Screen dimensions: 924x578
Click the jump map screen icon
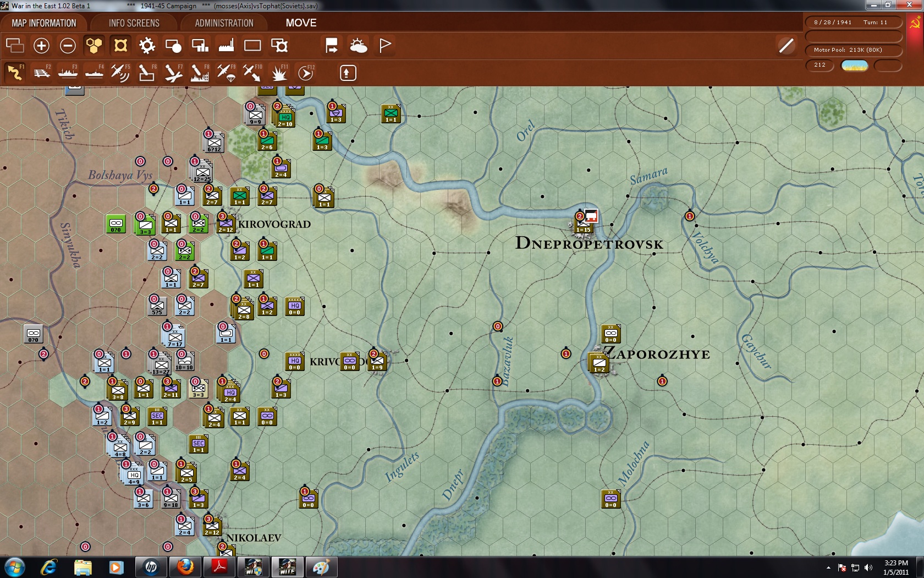coord(279,46)
